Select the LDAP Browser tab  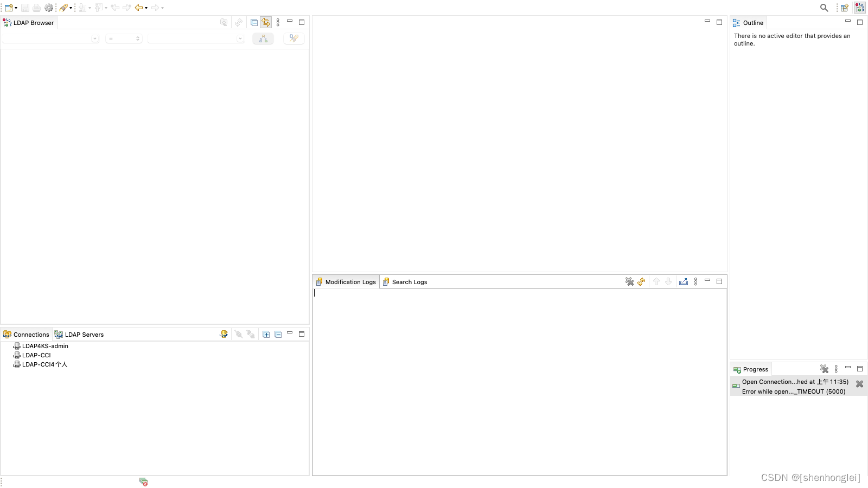pos(29,23)
